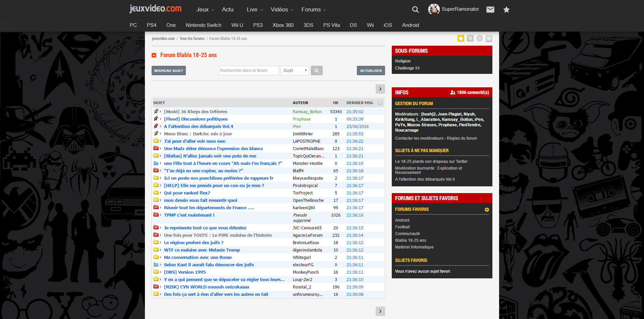Viewport: 644px width, 319px height.
Task: Select the Nintendo Switch platform tab
Action: 204,25
